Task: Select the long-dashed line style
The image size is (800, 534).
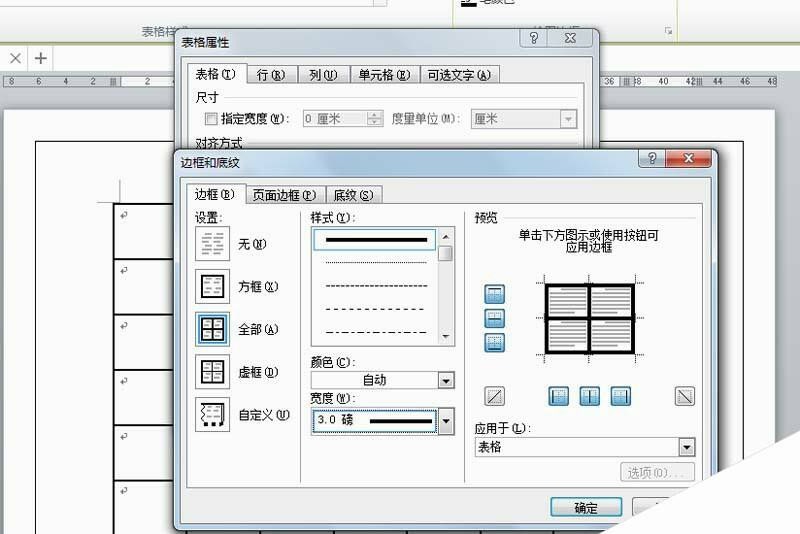Action: [x=376, y=309]
